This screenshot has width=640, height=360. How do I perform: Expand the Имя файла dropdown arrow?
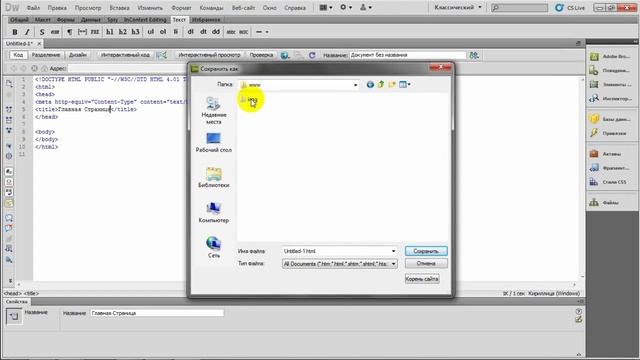393,251
